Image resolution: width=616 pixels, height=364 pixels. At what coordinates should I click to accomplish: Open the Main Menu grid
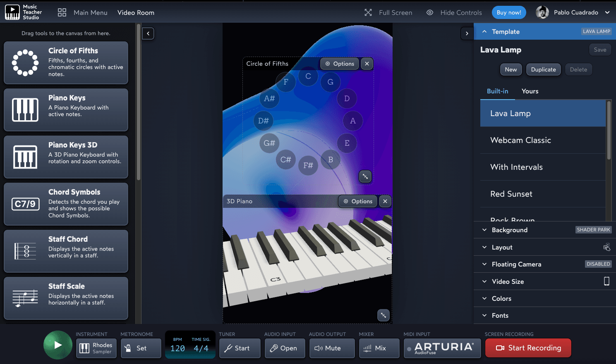(62, 12)
